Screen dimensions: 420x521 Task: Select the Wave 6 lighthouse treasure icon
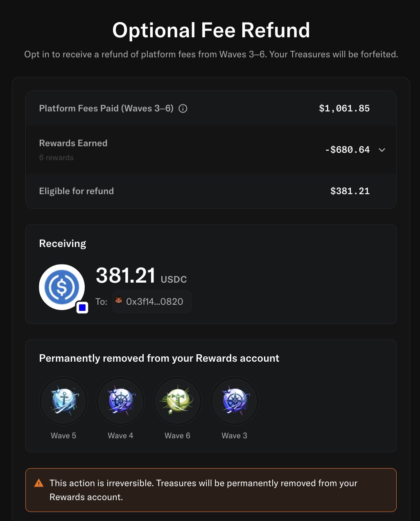177,401
